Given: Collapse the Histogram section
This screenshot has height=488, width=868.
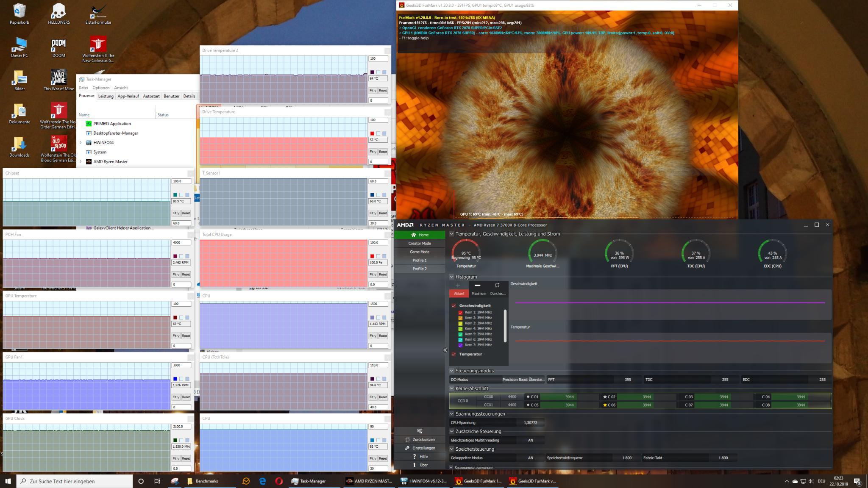Looking at the screenshot, I should click(x=452, y=277).
